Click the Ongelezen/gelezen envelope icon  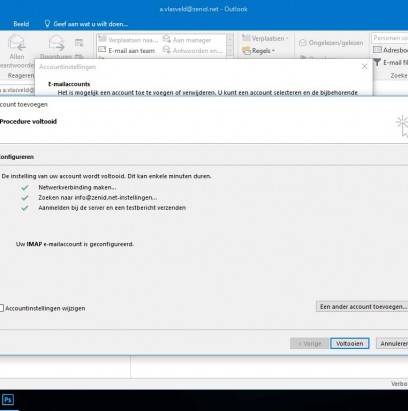click(x=302, y=43)
